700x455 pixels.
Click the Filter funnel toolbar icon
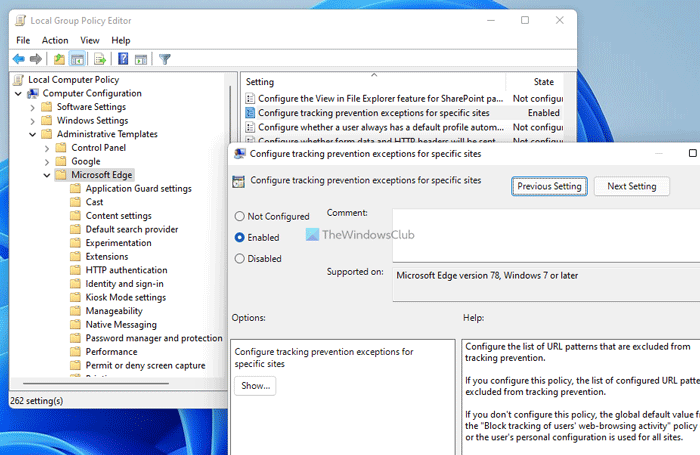pos(165,58)
